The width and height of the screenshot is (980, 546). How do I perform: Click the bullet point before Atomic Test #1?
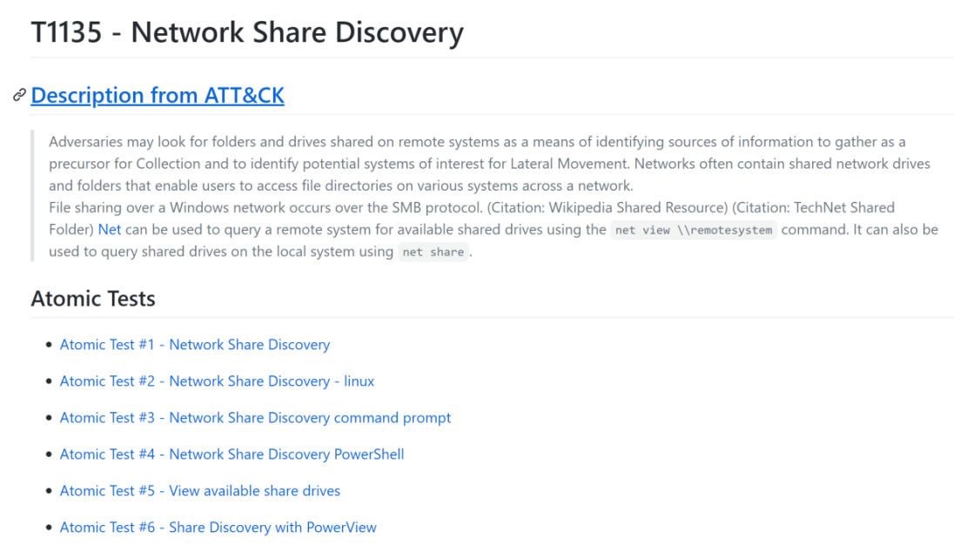pyautogui.click(x=49, y=345)
